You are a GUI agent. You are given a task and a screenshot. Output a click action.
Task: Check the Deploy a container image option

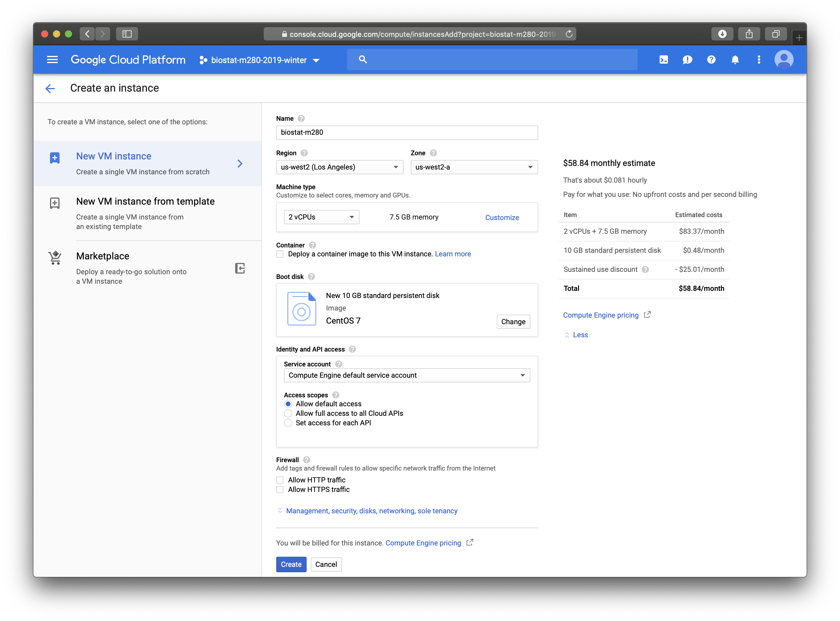[x=280, y=254]
